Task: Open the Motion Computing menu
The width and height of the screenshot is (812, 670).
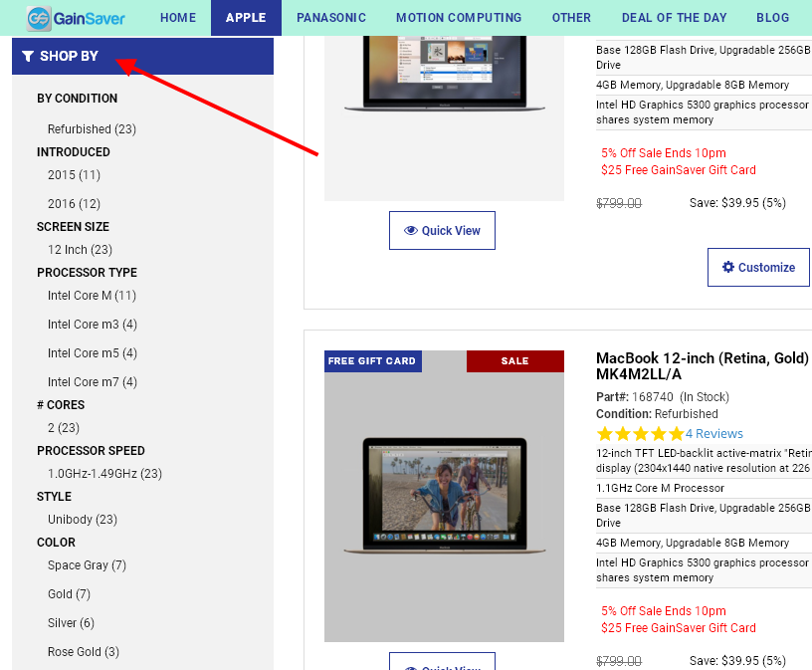Action: tap(459, 18)
